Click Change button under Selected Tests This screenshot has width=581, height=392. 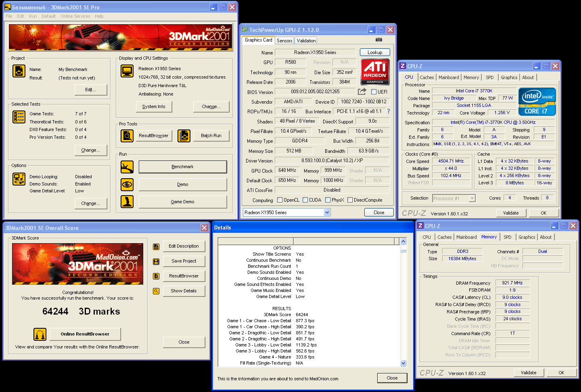click(x=91, y=150)
